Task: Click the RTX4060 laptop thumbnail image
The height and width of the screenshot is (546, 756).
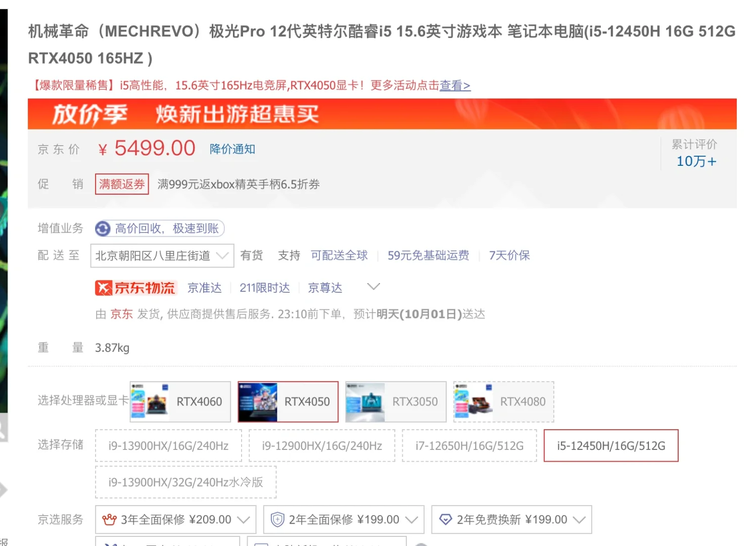Action: [150, 402]
